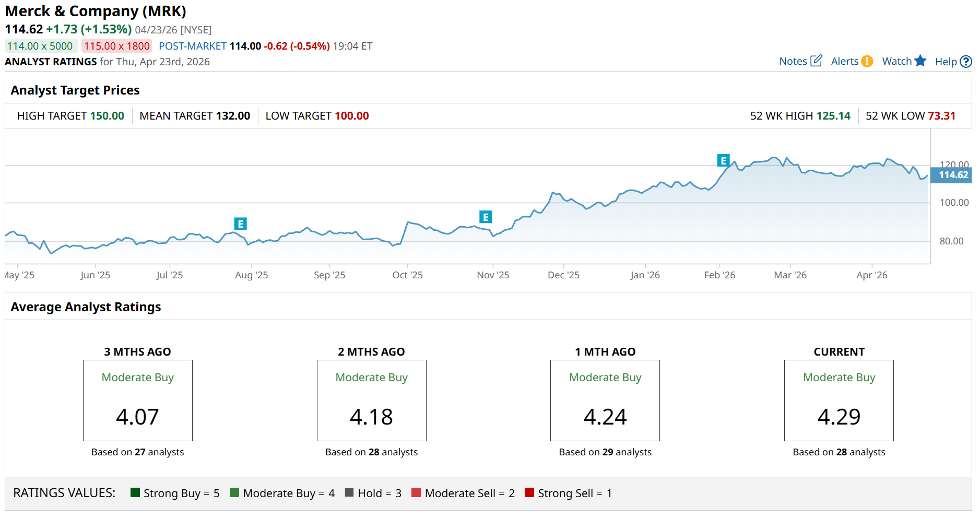Click the Strong Sell red legend swatch
This screenshot has height=518, width=980.
click(529, 492)
